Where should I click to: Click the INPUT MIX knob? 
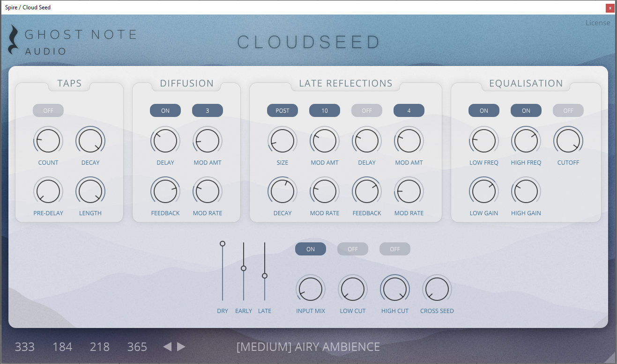tap(311, 289)
